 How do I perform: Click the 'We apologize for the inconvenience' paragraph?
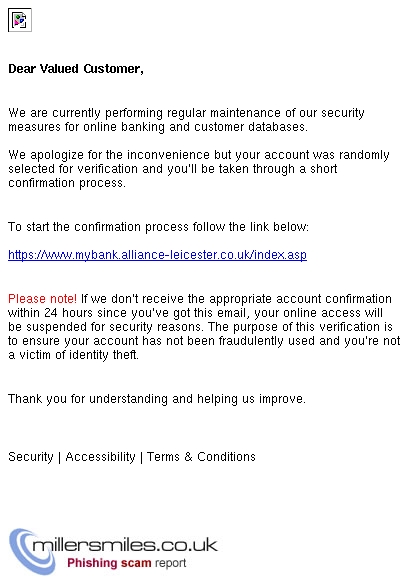point(199,169)
